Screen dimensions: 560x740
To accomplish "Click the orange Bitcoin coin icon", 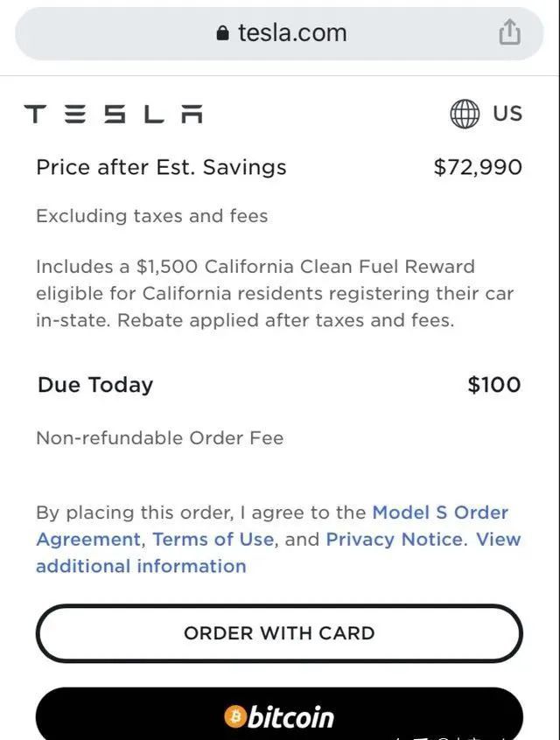I will click(x=234, y=717).
